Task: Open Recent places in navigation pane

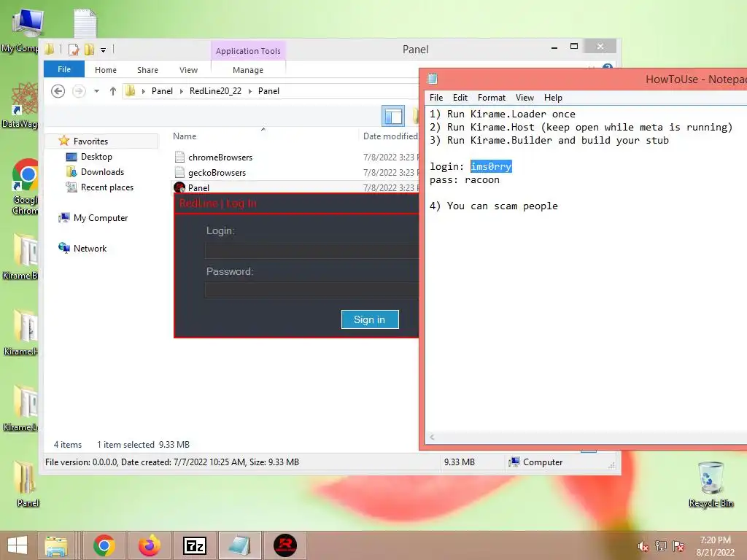Action: 107,187
